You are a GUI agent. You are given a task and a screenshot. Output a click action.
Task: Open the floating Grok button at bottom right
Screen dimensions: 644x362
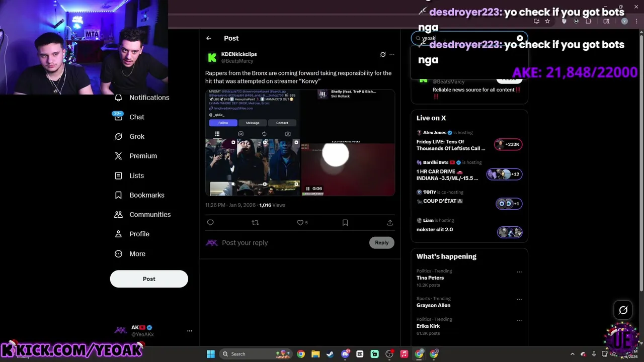[623, 310]
